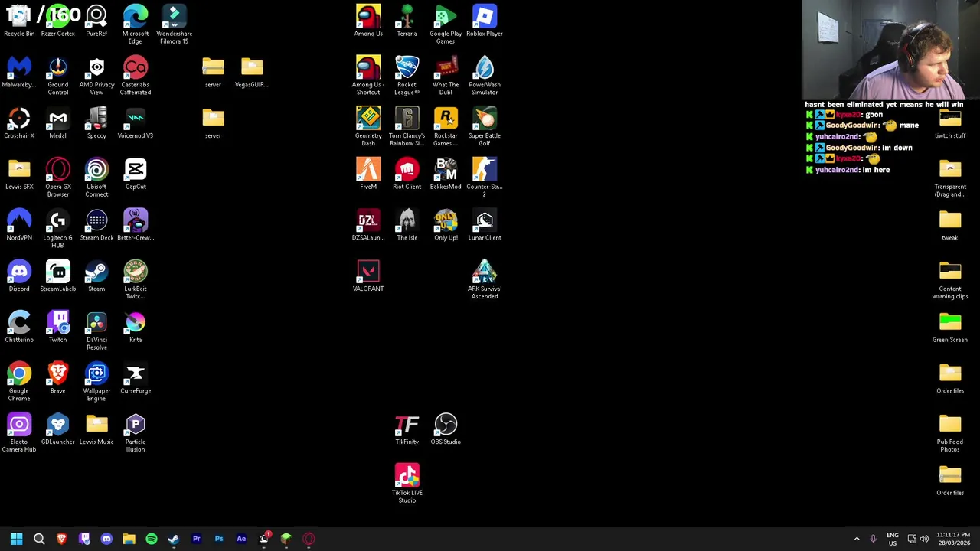Image resolution: width=980 pixels, height=551 pixels.
Task: Open the Recycle Bin desktop icon
Action: [19, 21]
